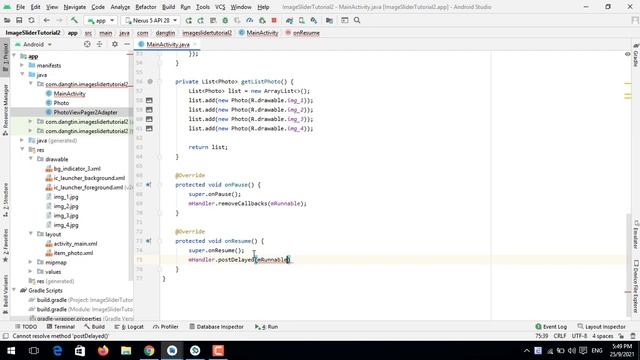Click the img_1 gutter image preview icon
This screenshot has height=360, width=640.
149,100
